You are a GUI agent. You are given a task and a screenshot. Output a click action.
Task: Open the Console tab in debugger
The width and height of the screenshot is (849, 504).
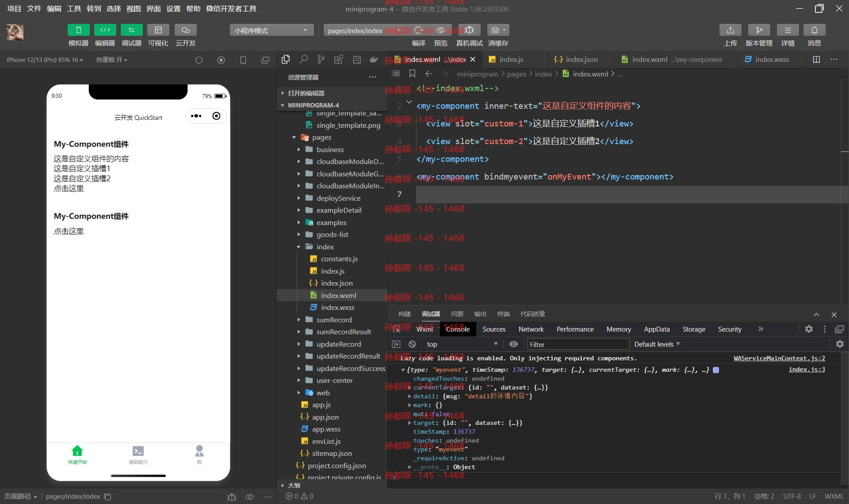458,329
